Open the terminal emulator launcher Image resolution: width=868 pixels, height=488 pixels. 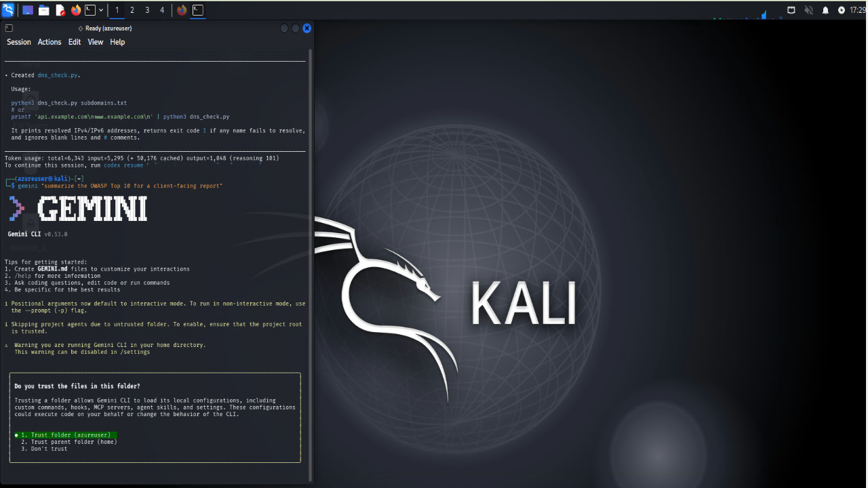tap(90, 10)
